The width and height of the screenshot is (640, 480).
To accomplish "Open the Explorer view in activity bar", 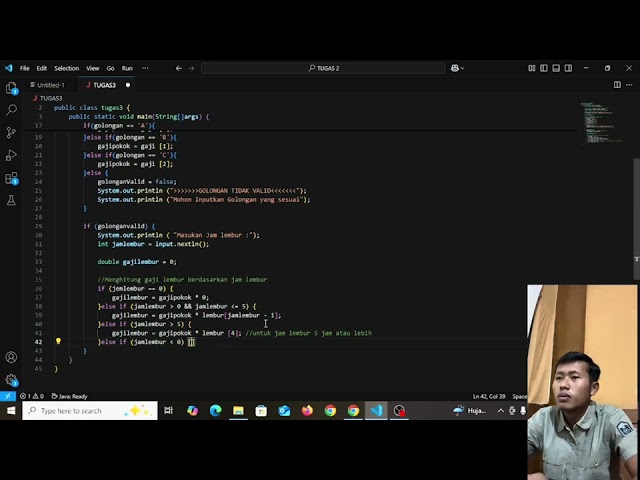I will (x=11, y=88).
